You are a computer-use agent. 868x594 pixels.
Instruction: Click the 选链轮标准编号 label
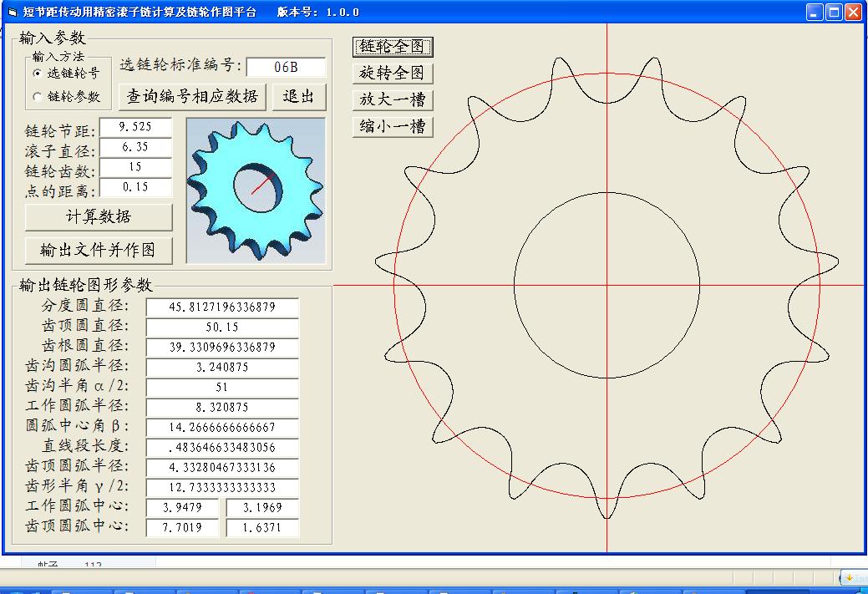pos(181,65)
